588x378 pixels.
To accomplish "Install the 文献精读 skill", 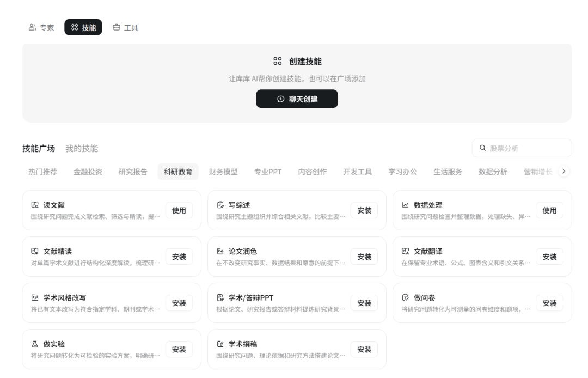I will pyautogui.click(x=179, y=257).
